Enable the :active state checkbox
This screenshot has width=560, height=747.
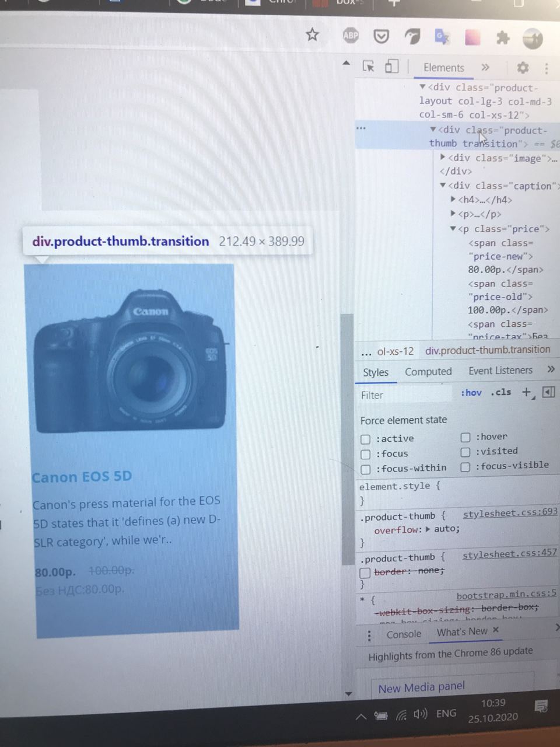(x=365, y=439)
